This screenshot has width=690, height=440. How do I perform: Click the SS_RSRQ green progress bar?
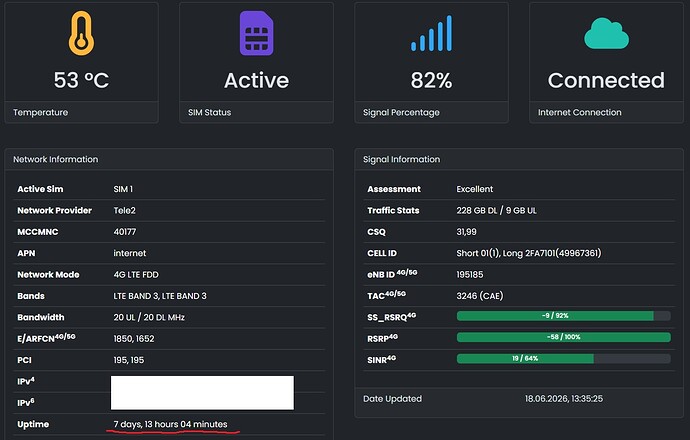point(564,315)
